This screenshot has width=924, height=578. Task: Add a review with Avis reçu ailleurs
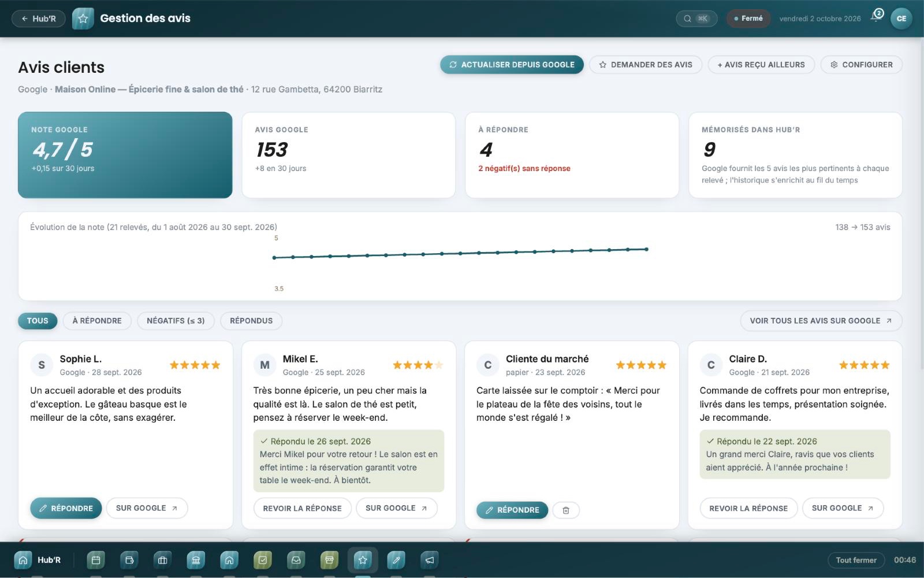point(761,65)
